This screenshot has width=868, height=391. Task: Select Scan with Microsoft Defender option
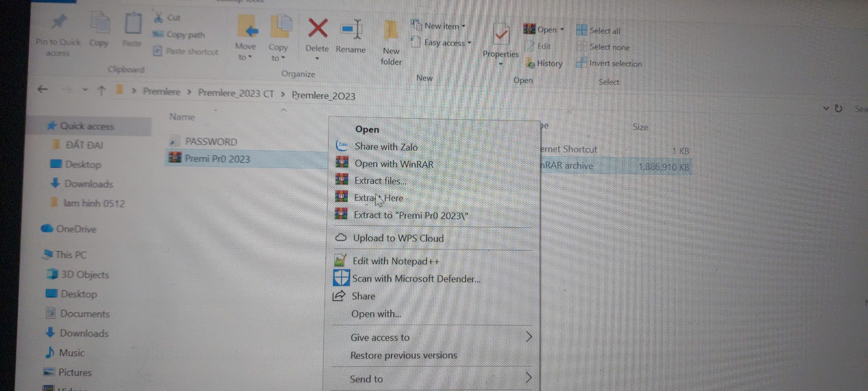click(x=416, y=279)
